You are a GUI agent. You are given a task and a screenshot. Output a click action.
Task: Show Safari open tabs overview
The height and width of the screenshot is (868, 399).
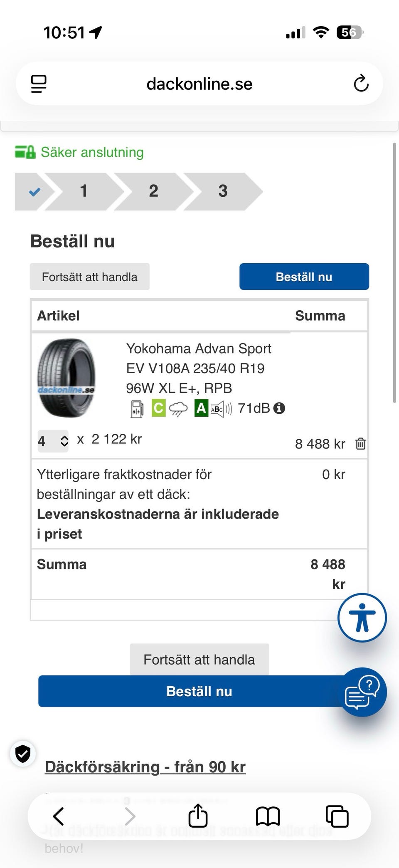coord(337,816)
